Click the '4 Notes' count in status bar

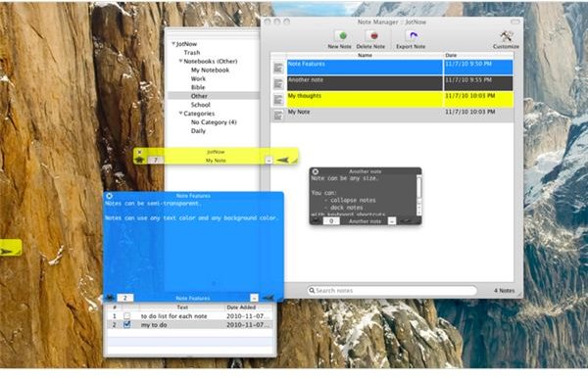pyautogui.click(x=504, y=290)
